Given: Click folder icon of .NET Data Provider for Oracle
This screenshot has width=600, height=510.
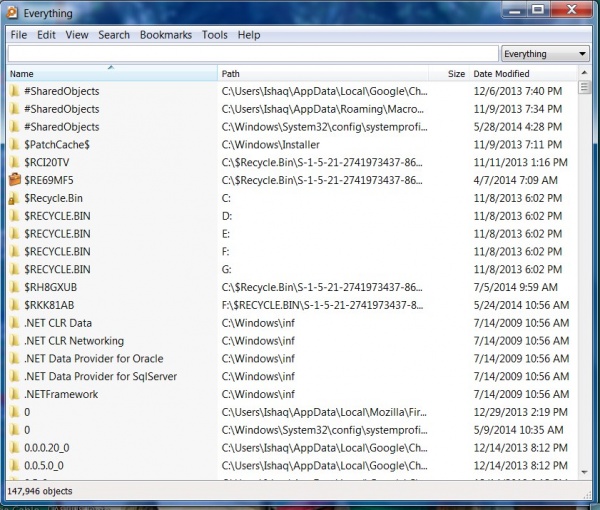Looking at the screenshot, I should point(14,358).
